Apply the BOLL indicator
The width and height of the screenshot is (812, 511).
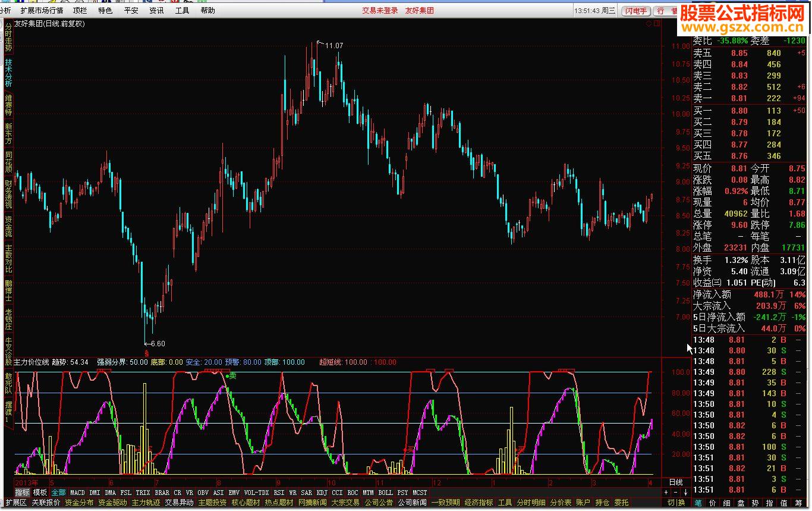pyautogui.click(x=385, y=493)
